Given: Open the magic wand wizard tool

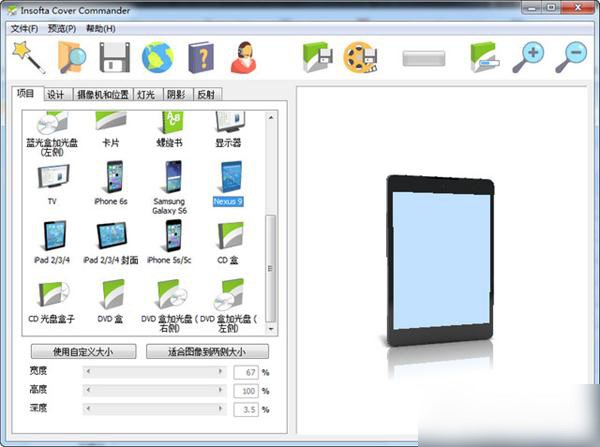Looking at the screenshot, I should point(29,57).
